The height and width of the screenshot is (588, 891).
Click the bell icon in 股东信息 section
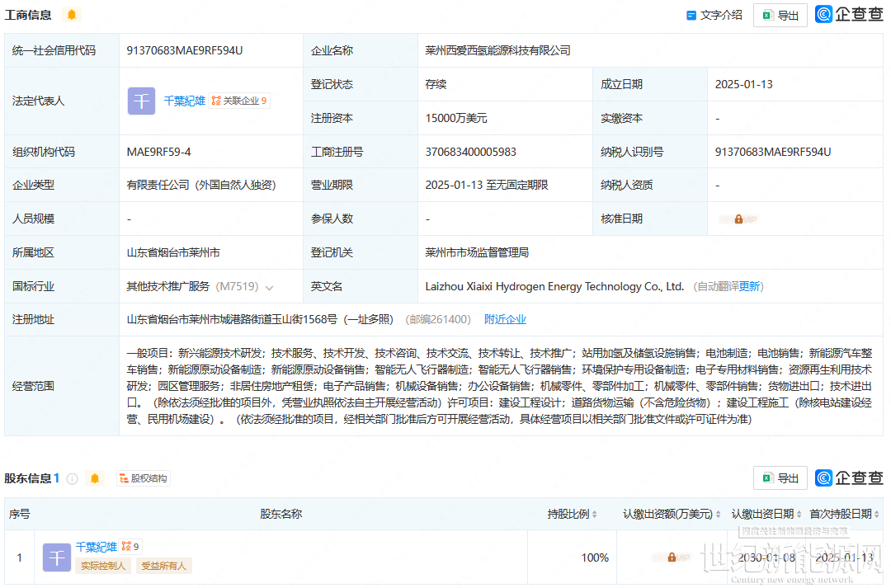pos(95,478)
